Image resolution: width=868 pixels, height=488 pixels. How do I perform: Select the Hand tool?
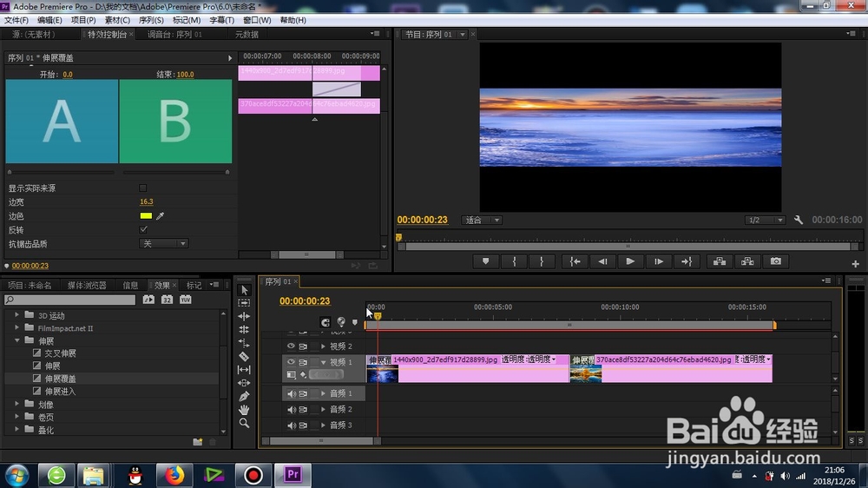point(244,409)
